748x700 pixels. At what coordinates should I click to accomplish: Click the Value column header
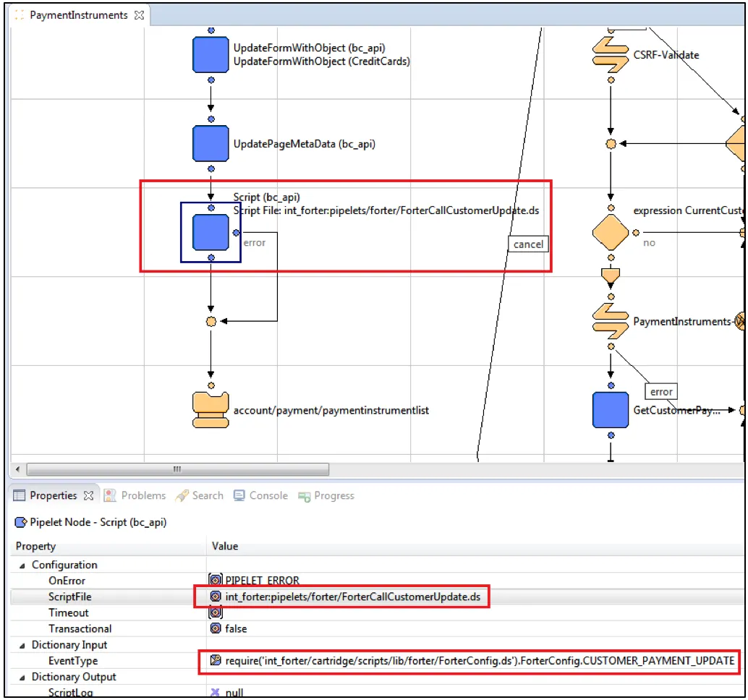[225, 546]
